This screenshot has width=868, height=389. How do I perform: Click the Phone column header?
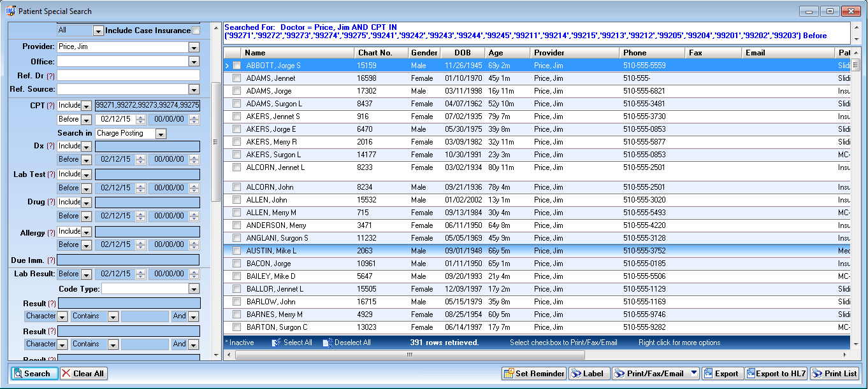651,53
